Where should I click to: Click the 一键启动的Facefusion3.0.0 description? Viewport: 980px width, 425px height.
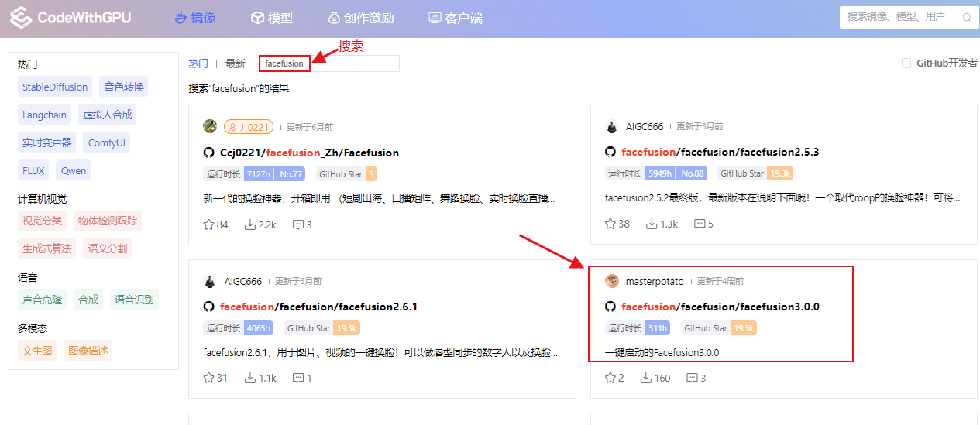coord(662,352)
